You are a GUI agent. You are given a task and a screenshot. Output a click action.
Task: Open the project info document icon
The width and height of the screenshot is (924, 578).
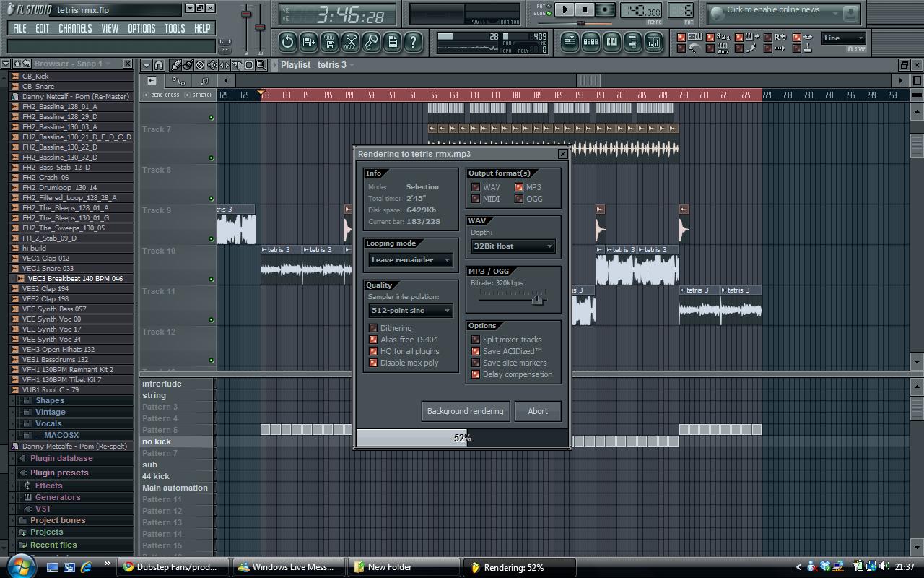(392, 42)
